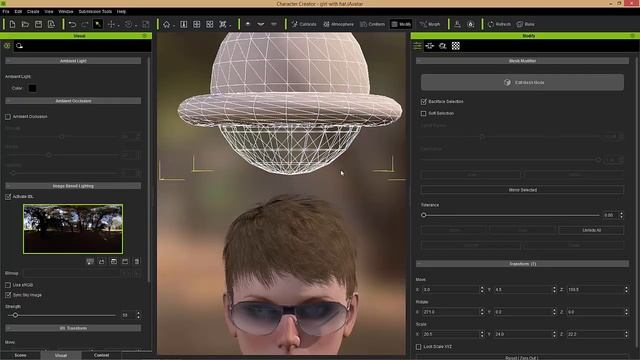Enable the Lock Scale XYZ checkbox
This screenshot has width=640, height=360.
418,347
